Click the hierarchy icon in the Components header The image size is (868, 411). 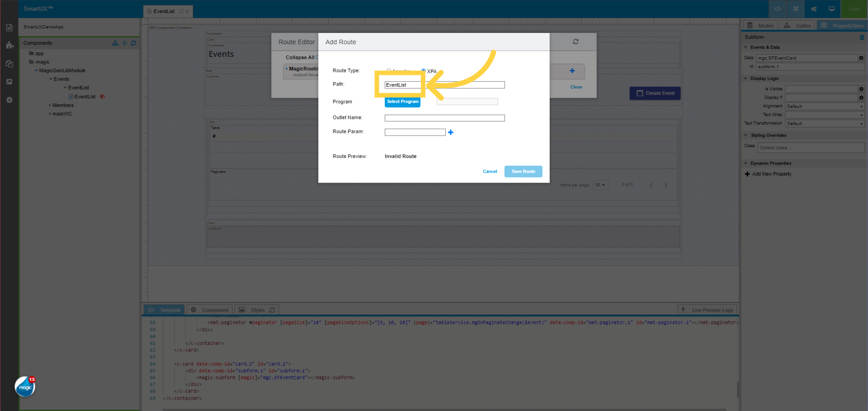pos(115,43)
